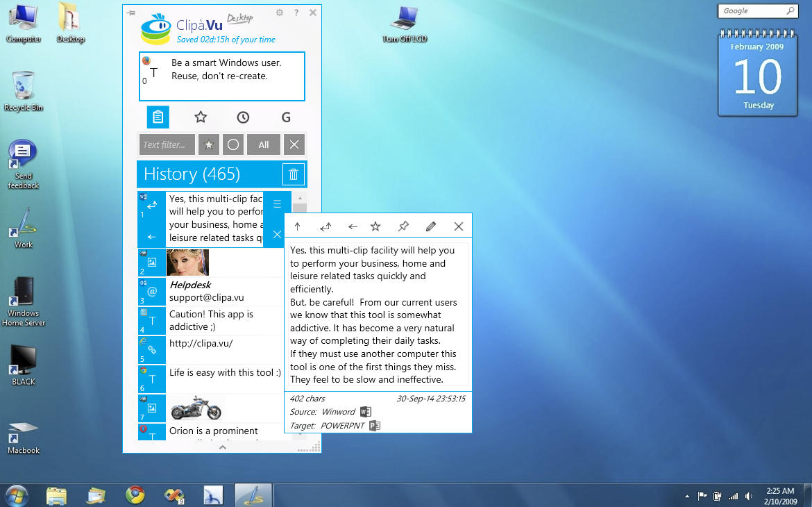Click the T text icon of clip 4
Viewport: 812px width, 507px height.
pos(152,321)
